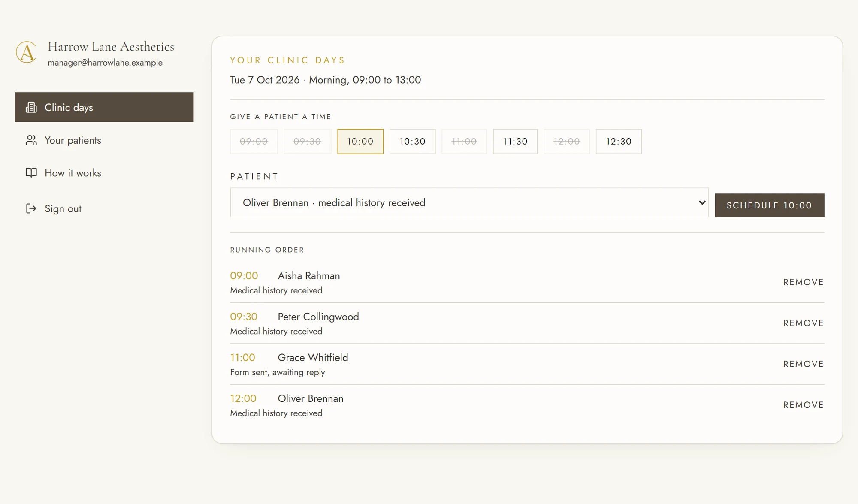This screenshot has width=858, height=504.
Task: Click the Sign out arrow icon
Action: coord(31,209)
